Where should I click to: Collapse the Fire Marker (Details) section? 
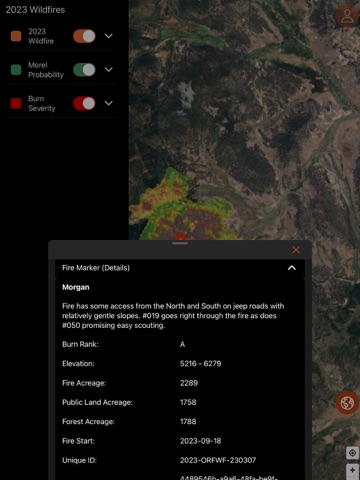tap(292, 268)
